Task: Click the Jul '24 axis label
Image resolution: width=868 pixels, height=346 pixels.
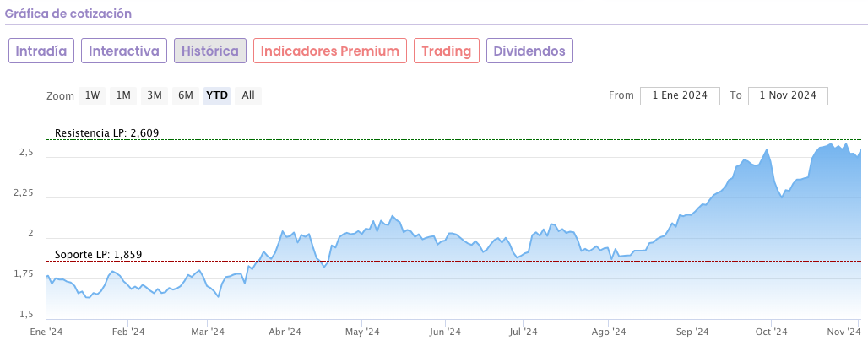Action: click(x=524, y=332)
